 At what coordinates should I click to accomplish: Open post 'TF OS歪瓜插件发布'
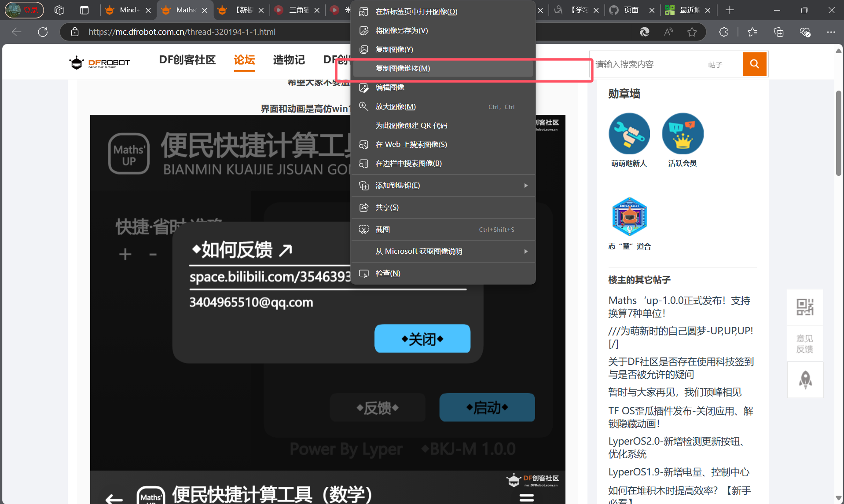(681, 417)
